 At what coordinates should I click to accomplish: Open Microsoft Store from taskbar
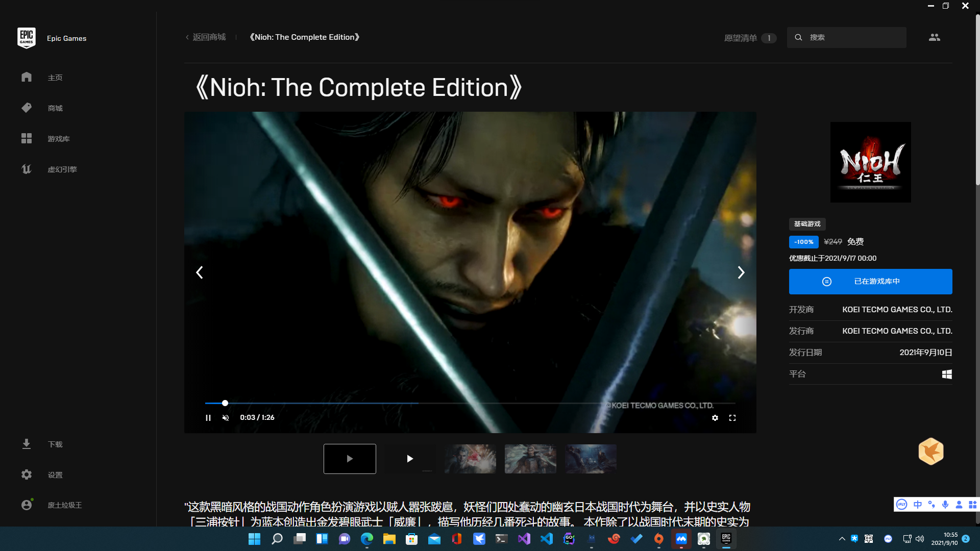pos(411,539)
